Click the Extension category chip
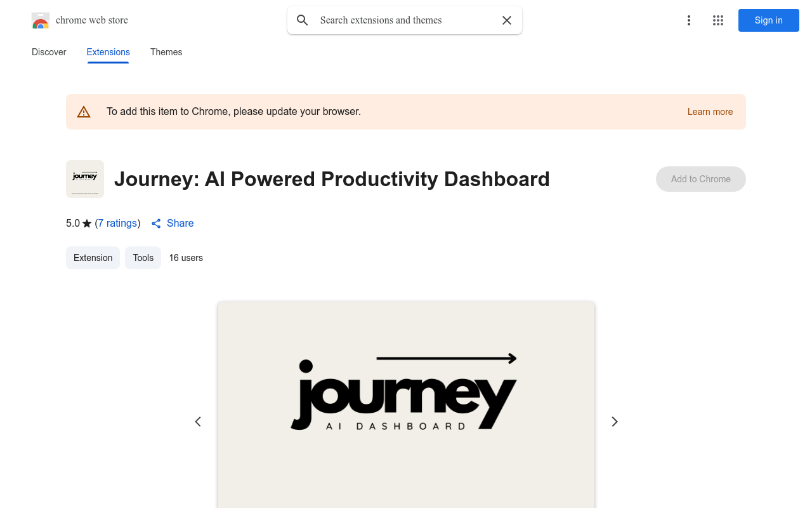The height and width of the screenshot is (508, 812). tap(93, 258)
